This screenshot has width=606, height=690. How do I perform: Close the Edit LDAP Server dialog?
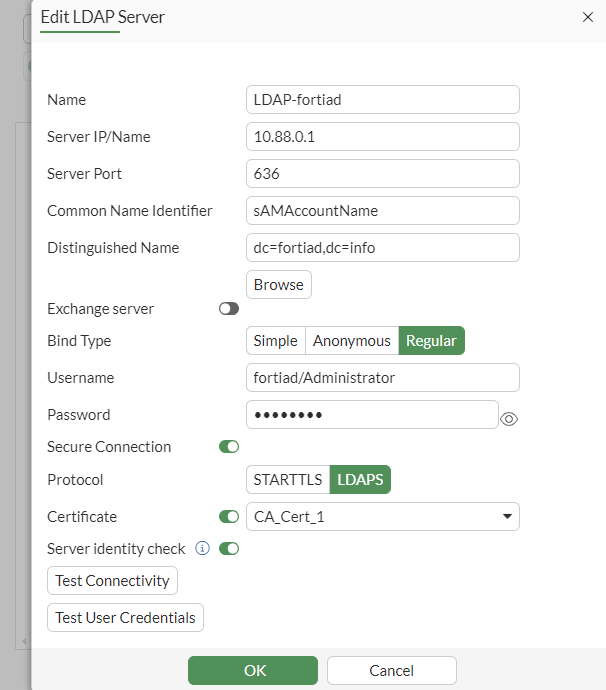[587, 17]
